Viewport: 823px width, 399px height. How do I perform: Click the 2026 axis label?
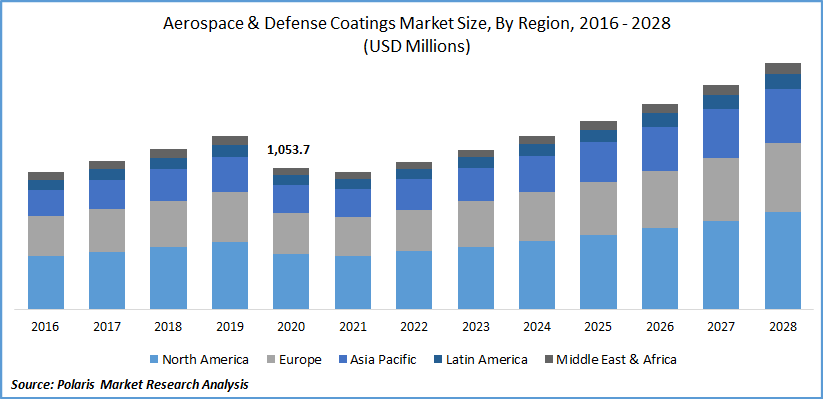tap(660, 327)
